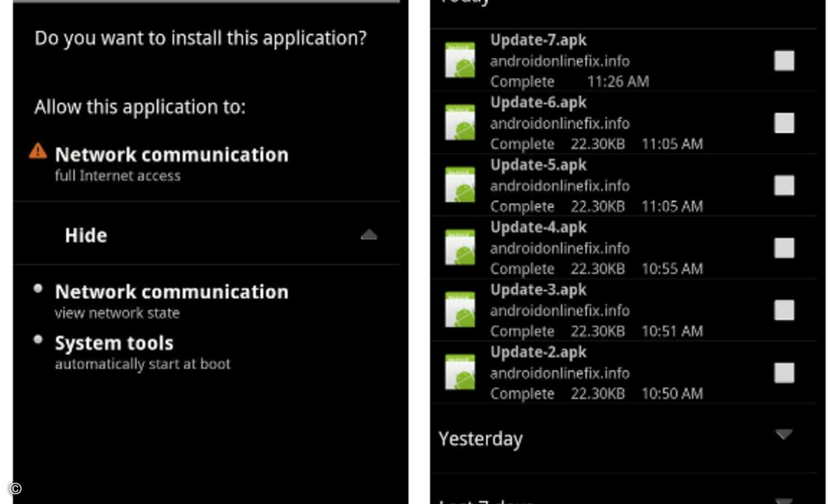Click the copyright symbol in the corner
The image size is (840, 504).
pyautogui.click(x=15, y=489)
